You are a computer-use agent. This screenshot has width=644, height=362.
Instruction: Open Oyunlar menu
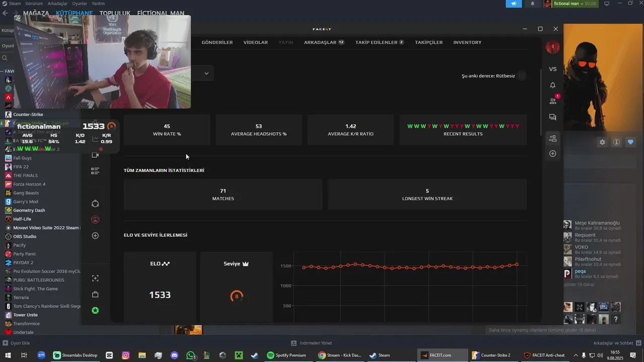click(79, 4)
